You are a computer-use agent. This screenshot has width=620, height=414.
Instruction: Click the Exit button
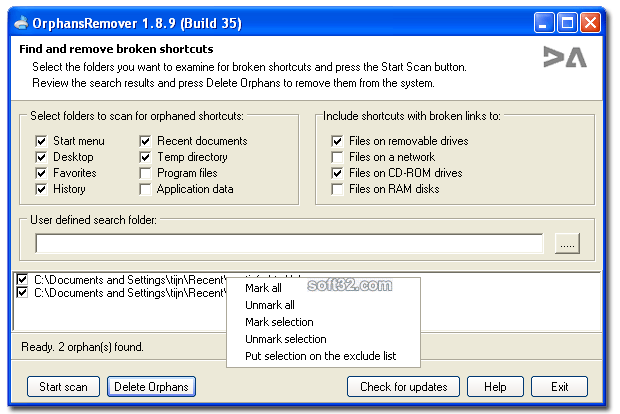(560, 386)
